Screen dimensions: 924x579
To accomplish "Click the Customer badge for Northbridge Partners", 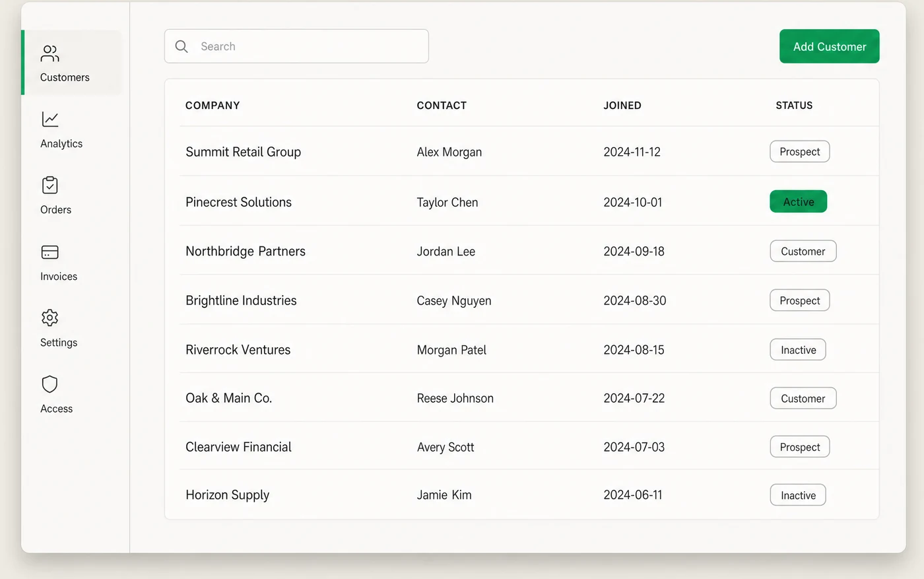I will 803,252.
